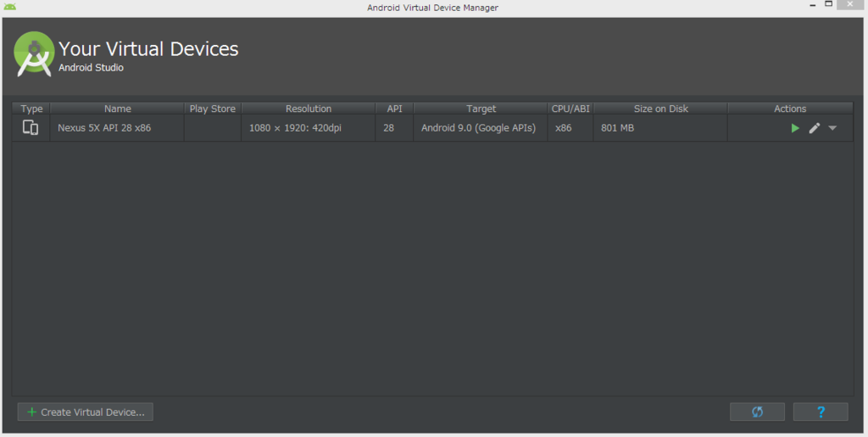
Task: Refresh the virtual device list
Action: point(757,412)
